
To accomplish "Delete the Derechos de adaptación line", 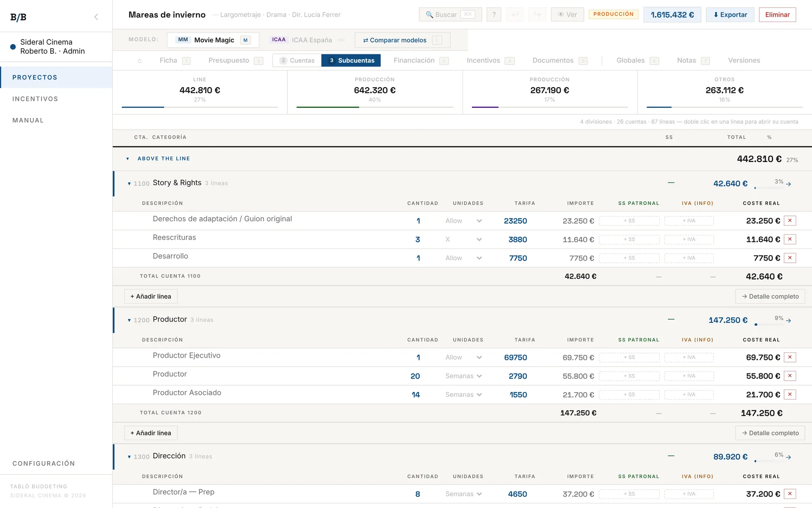I will (790, 221).
